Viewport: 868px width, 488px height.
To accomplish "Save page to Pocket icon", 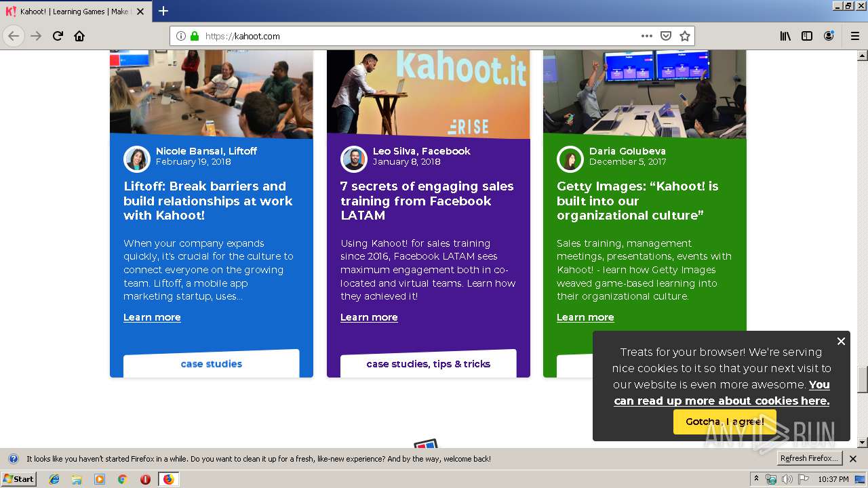I will (x=666, y=36).
